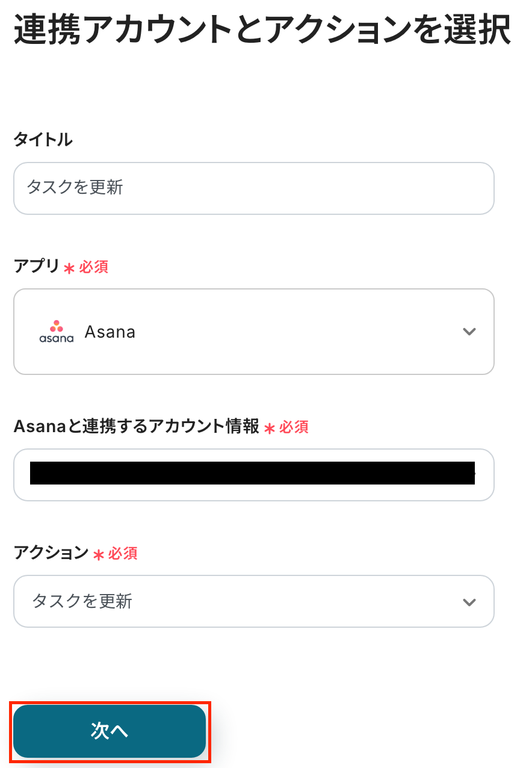Click the アプリ field label
532x768 pixels.
click(x=37, y=267)
